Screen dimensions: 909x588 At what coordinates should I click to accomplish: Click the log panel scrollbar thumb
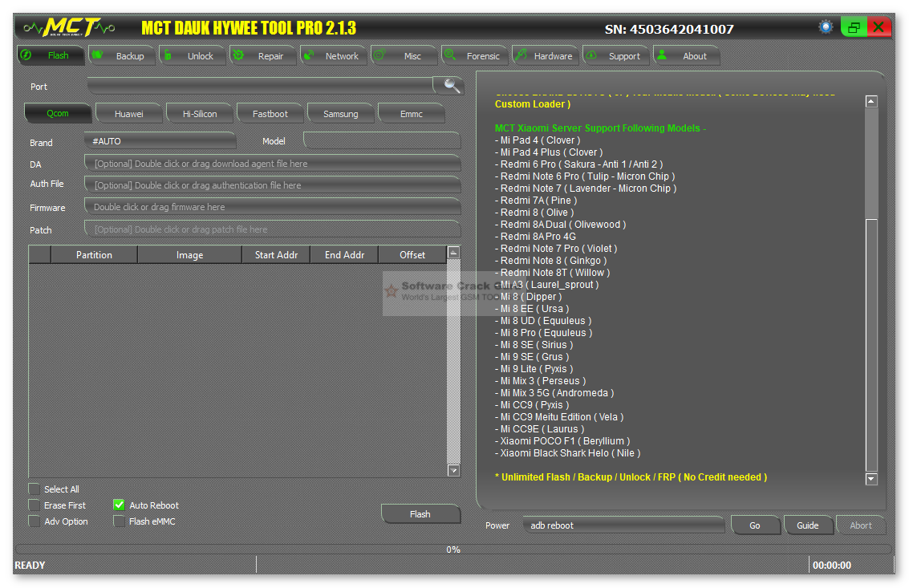871,344
